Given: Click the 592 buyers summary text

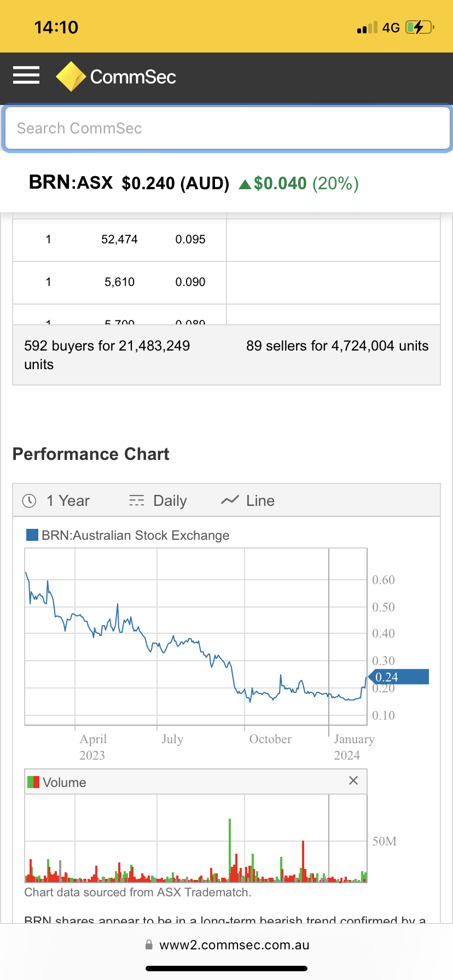Looking at the screenshot, I should click(107, 355).
